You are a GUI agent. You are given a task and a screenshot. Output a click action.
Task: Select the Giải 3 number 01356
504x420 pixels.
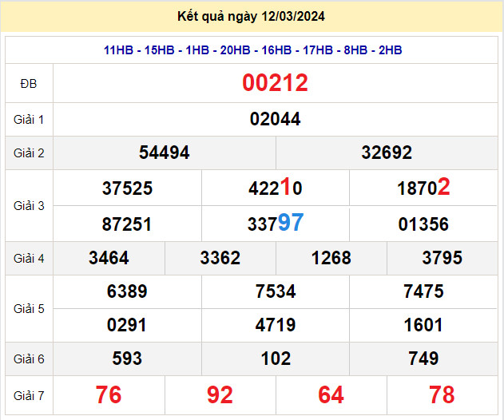tap(423, 224)
